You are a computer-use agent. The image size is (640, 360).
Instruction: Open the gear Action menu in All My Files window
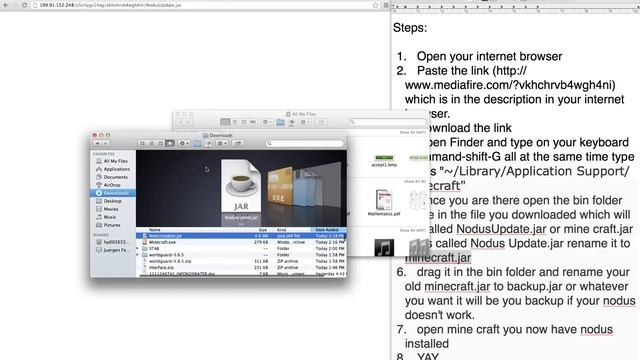[x=267, y=122]
